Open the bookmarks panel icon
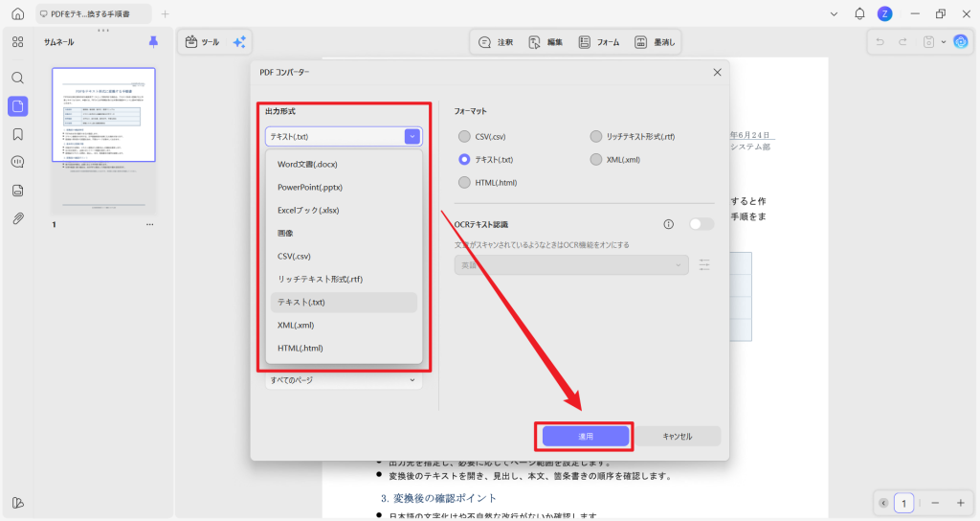The image size is (980, 521). 17,134
